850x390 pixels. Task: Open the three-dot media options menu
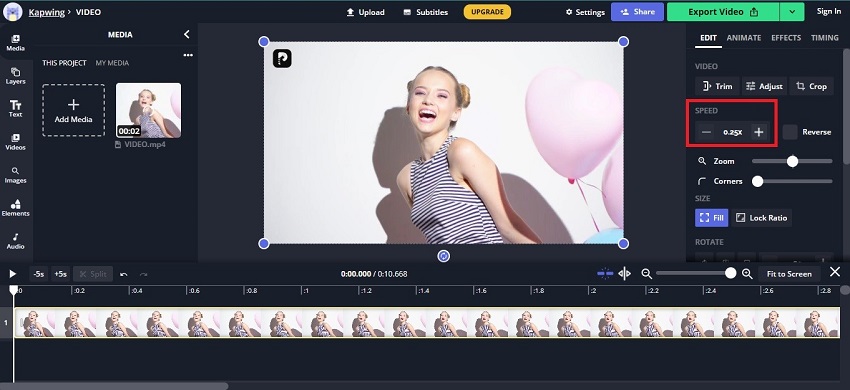pyautogui.click(x=188, y=55)
